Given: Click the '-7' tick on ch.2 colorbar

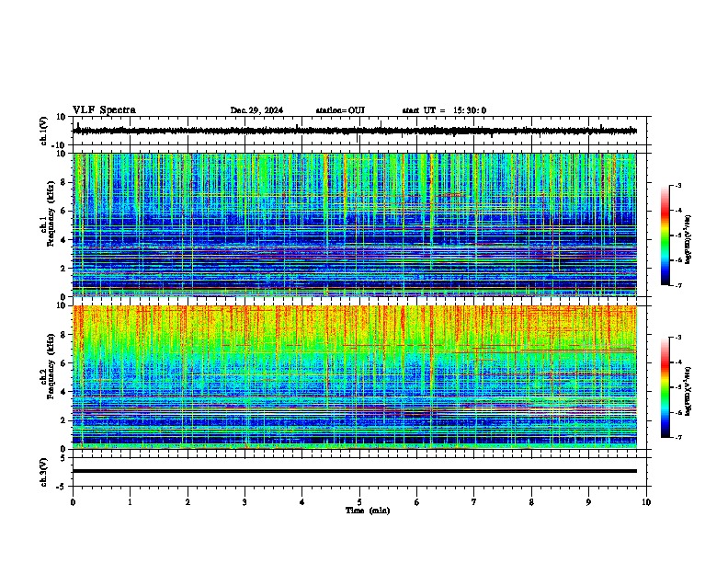Looking at the screenshot, I should [678, 437].
